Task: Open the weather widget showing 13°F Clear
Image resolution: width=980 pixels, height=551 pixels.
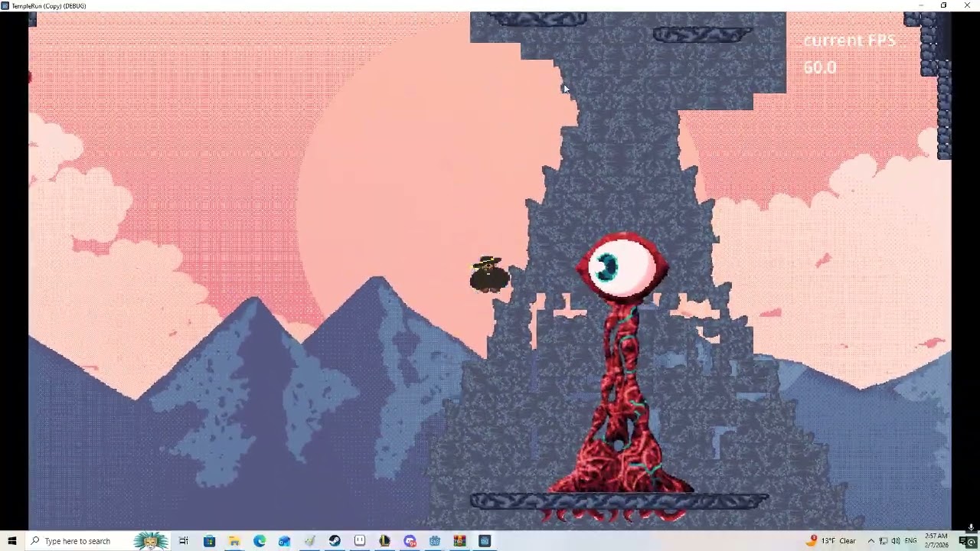Action: (x=831, y=541)
